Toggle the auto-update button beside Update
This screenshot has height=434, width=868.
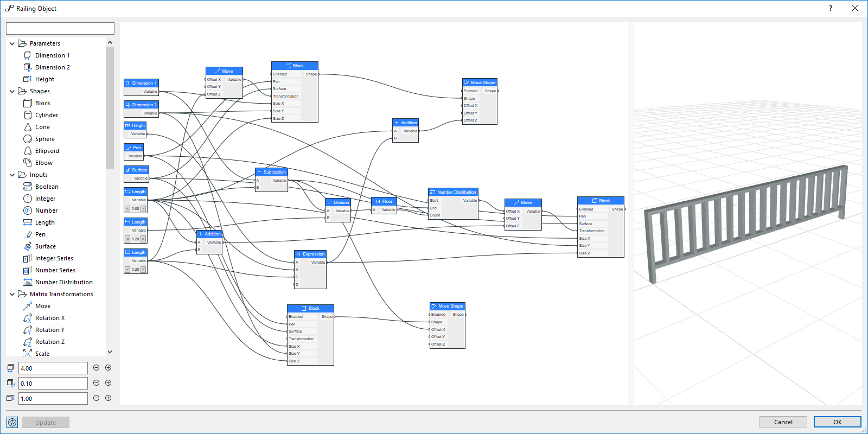pyautogui.click(x=12, y=422)
